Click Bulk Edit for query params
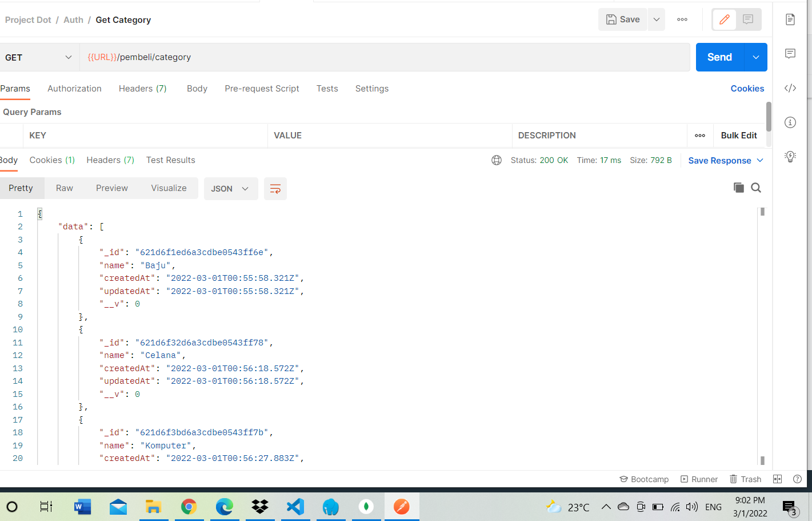The width and height of the screenshot is (812, 521). (x=739, y=136)
